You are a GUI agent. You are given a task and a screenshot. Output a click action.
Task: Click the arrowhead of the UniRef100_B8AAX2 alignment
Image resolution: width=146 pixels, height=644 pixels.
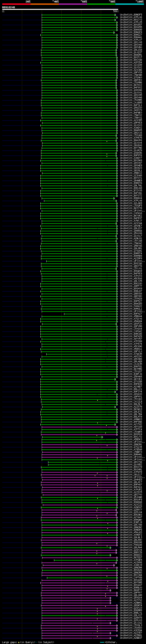pyautogui.click(x=111, y=555)
